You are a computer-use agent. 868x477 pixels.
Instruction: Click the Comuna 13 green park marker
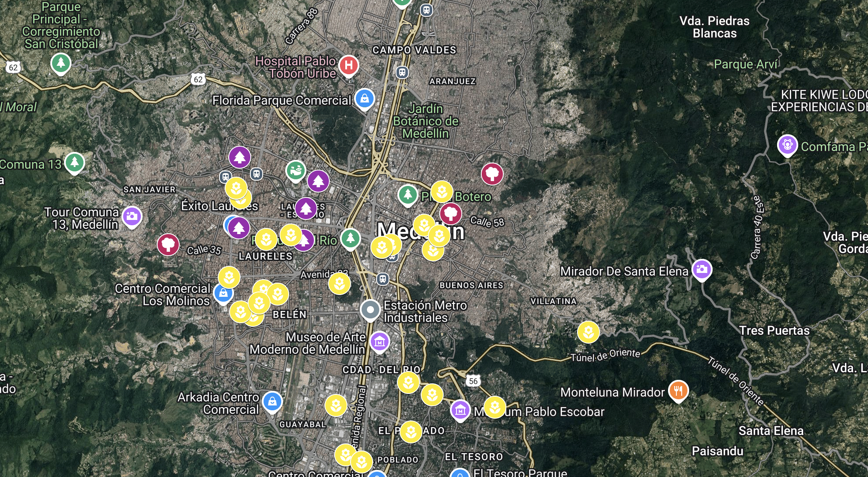75,162
